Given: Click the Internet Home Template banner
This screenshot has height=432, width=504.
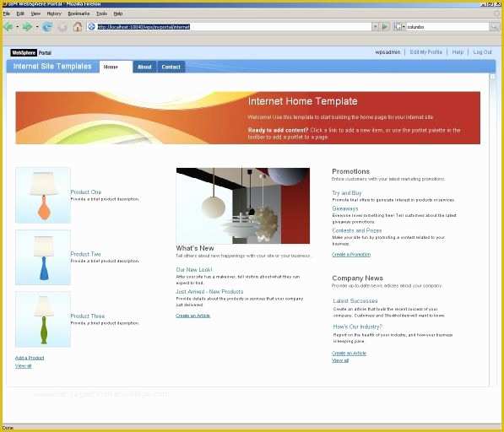Looking at the screenshot, I should point(248,118).
